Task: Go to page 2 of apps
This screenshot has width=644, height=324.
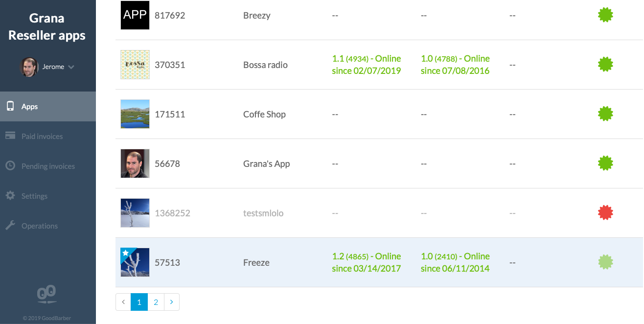Action: 156,302
